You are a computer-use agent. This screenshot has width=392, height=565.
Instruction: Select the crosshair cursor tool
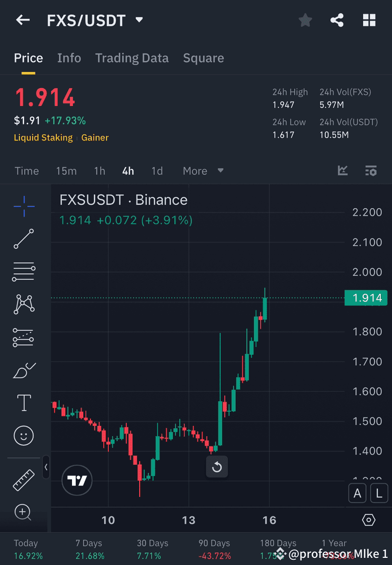click(x=24, y=206)
